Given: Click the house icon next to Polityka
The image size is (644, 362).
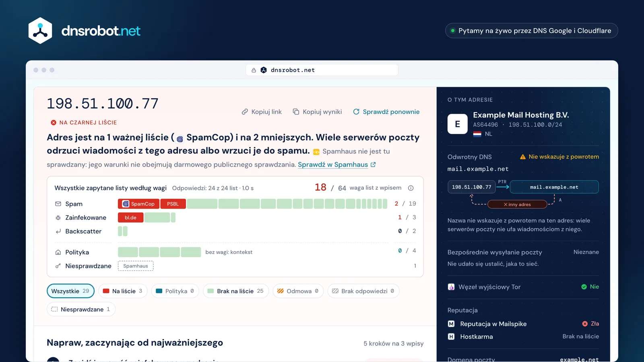Looking at the screenshot, I should [58, 252].
